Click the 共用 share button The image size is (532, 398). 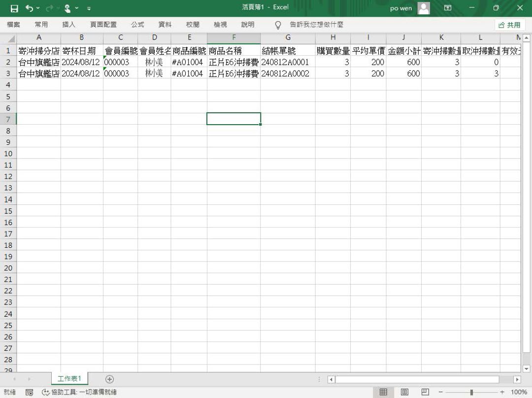(509, 25)
